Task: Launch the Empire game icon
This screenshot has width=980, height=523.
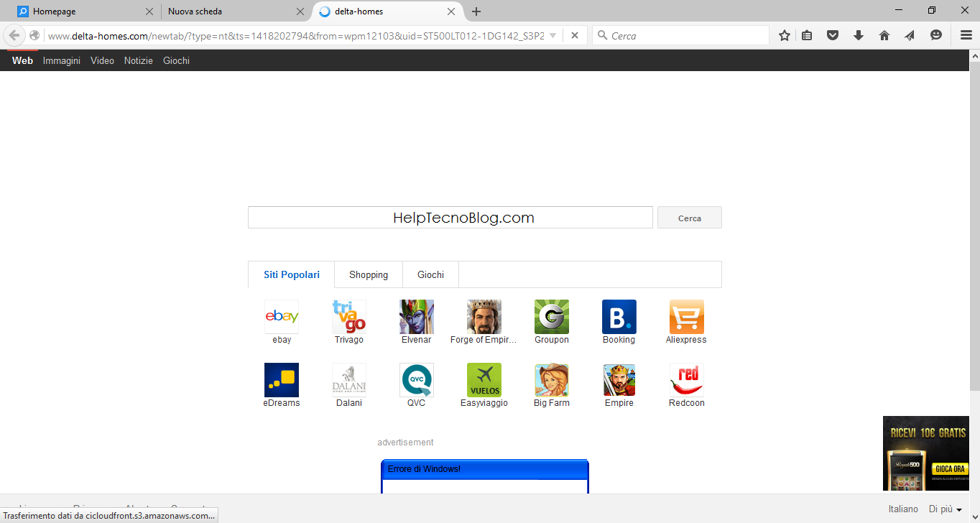Action: pyautogui.click(x=619, y=380)
